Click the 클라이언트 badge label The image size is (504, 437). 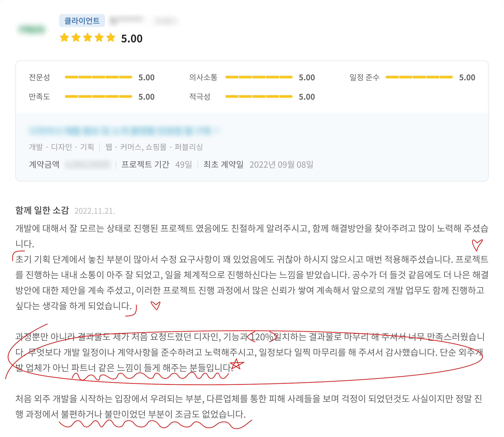click(x=82, y=21)
